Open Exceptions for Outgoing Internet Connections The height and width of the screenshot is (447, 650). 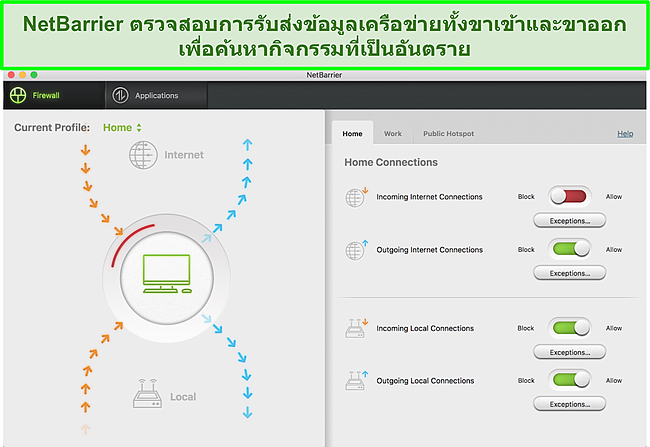coord(570,273)
